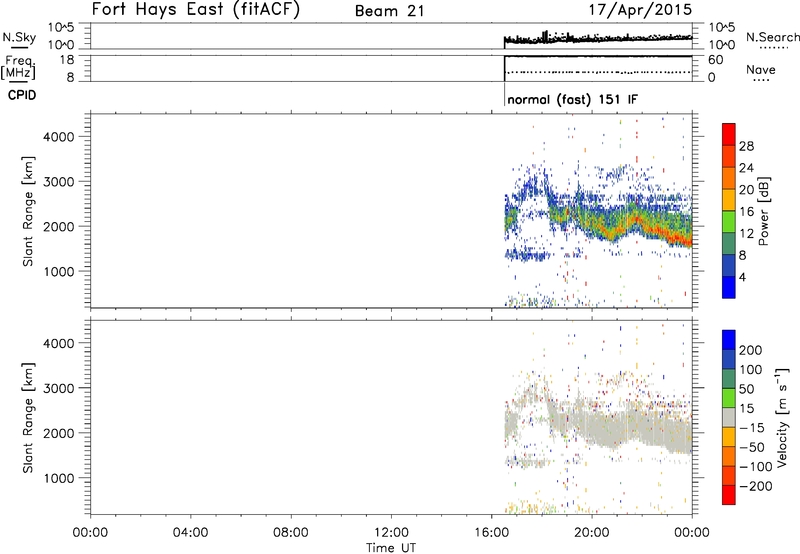Select the "3000" tick on velocity panel

click(x=59, y=388)
